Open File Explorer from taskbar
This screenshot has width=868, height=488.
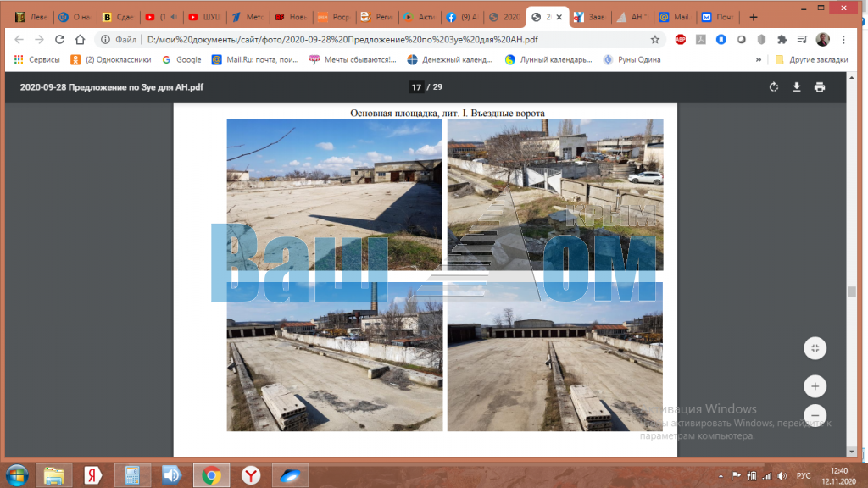tap(53, 475)
